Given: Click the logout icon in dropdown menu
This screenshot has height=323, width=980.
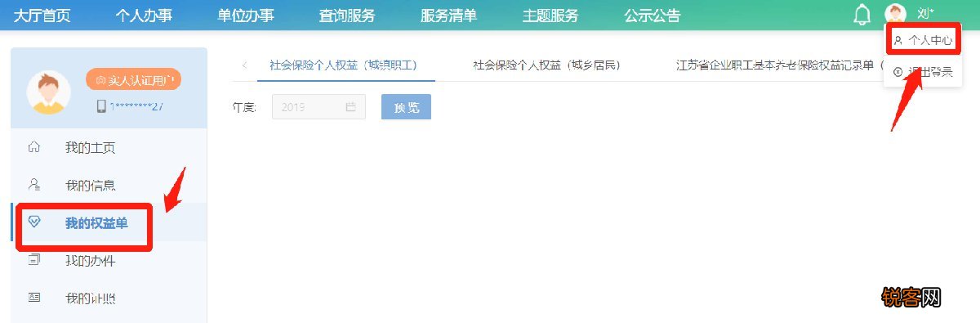Looking at the screenshot, I should click(898, 72).
